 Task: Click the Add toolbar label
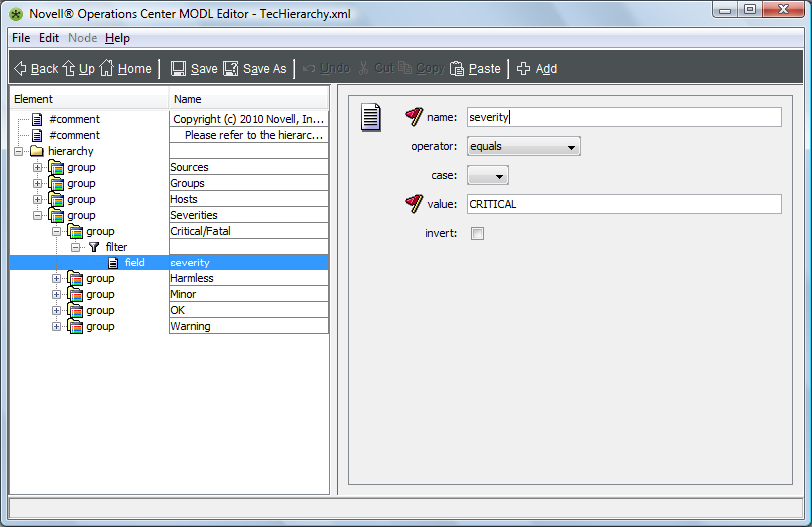click(x=546, y=68)
